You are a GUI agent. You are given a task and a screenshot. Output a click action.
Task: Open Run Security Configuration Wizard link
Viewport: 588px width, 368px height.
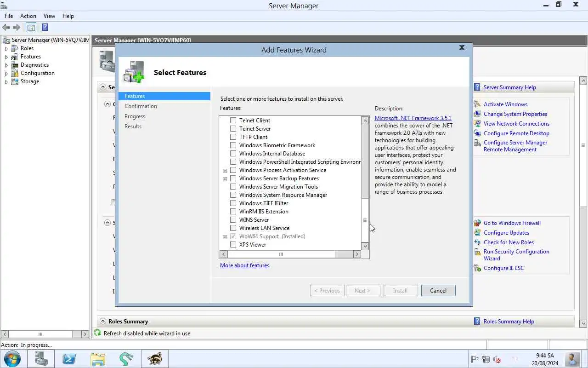[x=516, y=255]
